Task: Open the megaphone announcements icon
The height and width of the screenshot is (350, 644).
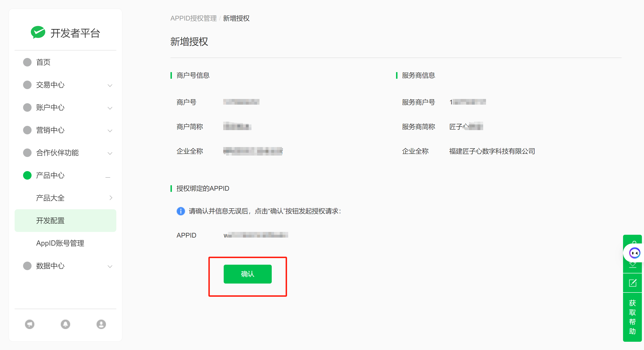Action: click(x=29, y=324)
